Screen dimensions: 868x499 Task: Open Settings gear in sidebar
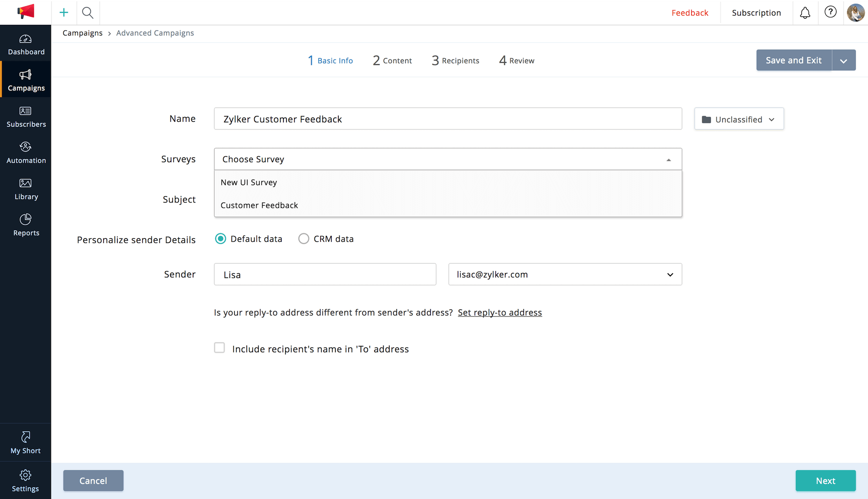point(26,481)
